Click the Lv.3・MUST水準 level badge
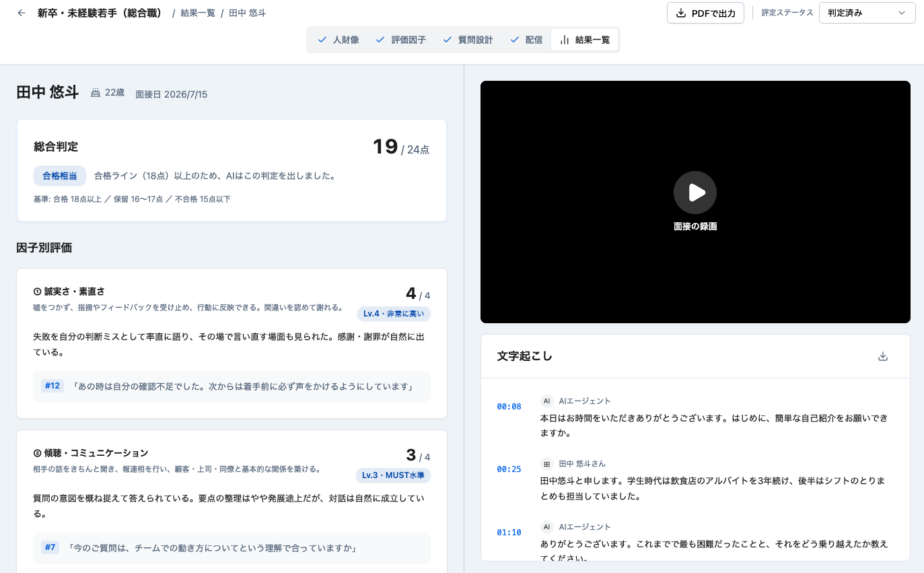The width and height of the screenshot is (924, 573). pos(393,475)
